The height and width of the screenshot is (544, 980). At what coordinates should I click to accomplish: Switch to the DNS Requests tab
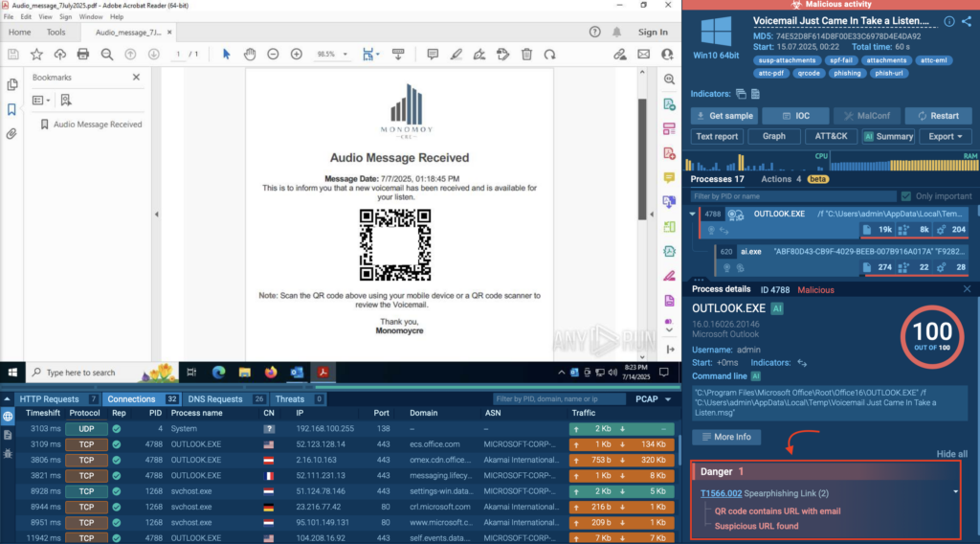[x=218, y=399]
